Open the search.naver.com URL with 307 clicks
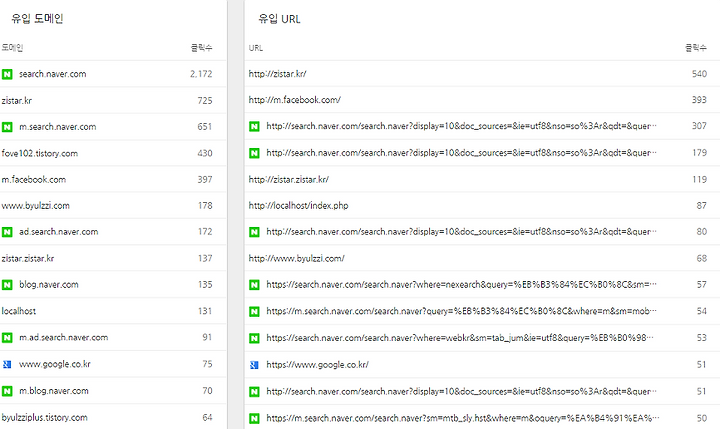 [x=461, y=126]
